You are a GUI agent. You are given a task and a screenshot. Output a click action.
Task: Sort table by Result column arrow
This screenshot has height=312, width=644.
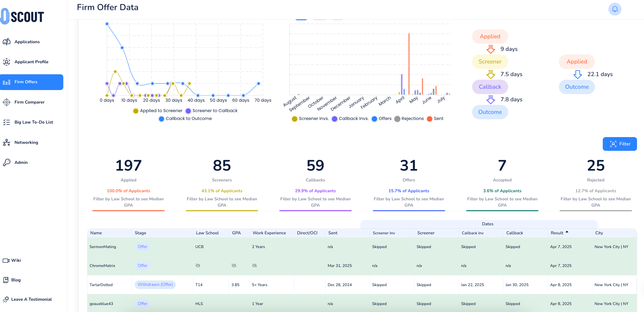click(x=567, y=232)
